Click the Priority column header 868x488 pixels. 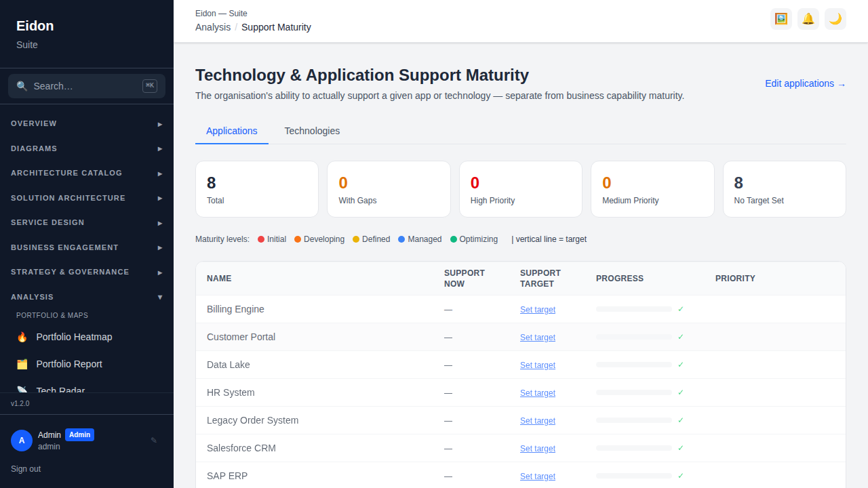[735, 279]
